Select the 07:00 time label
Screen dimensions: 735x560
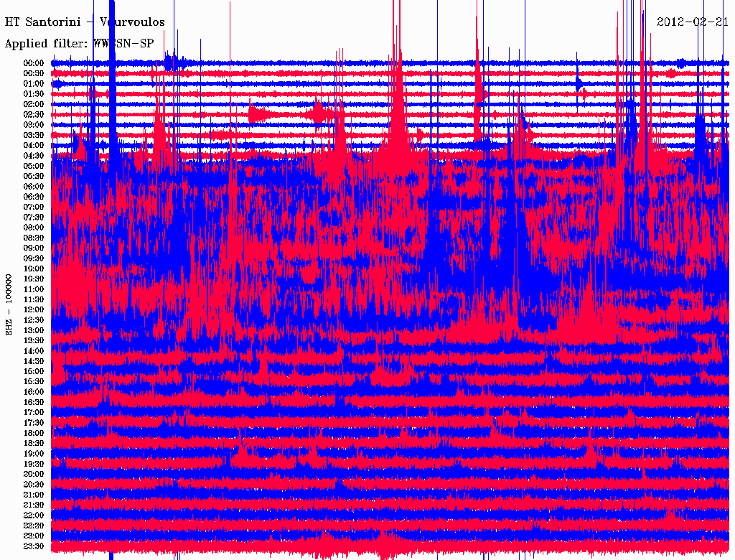click(34, 207)
